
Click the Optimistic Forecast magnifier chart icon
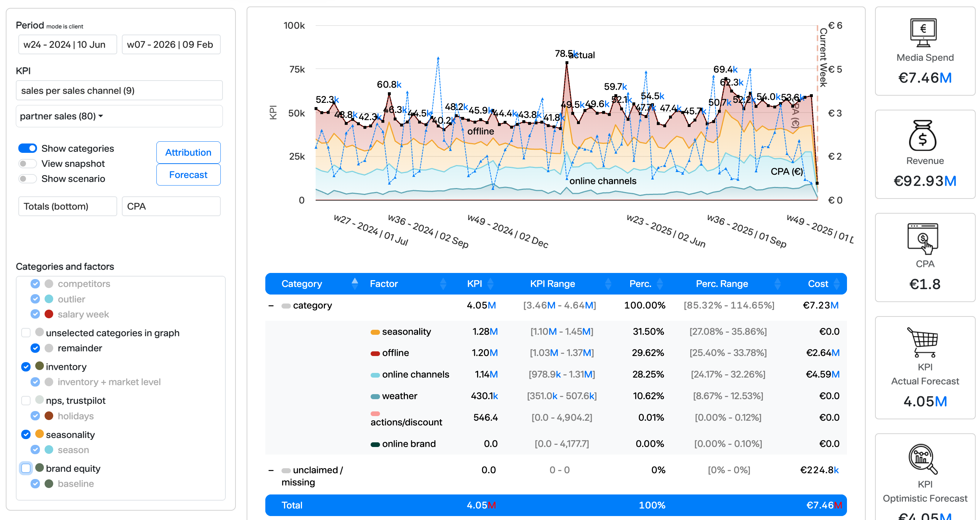923,459
